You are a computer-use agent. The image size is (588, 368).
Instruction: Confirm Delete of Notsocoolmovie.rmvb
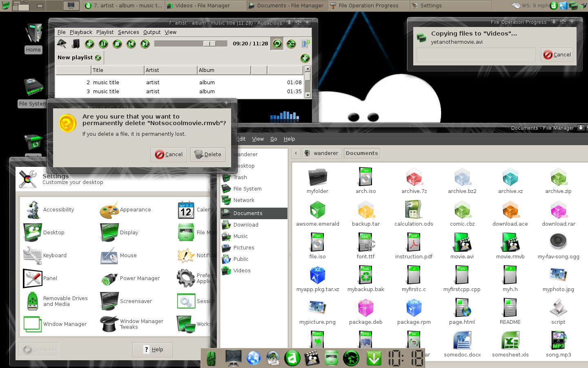[x=208, y=155]
